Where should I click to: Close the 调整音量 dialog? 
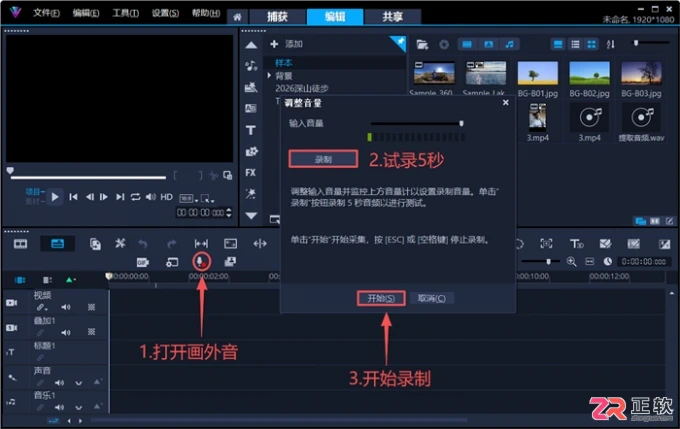506,103
